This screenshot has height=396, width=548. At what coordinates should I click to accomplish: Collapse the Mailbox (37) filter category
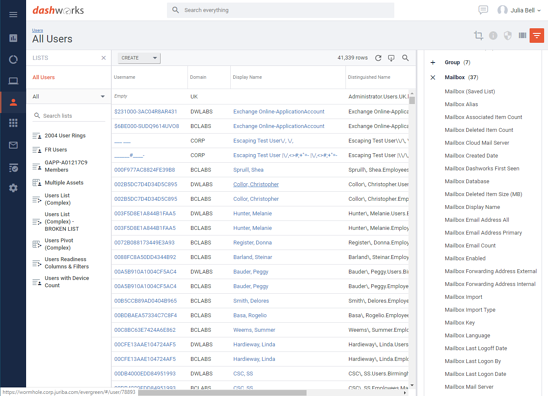point(461,77)
